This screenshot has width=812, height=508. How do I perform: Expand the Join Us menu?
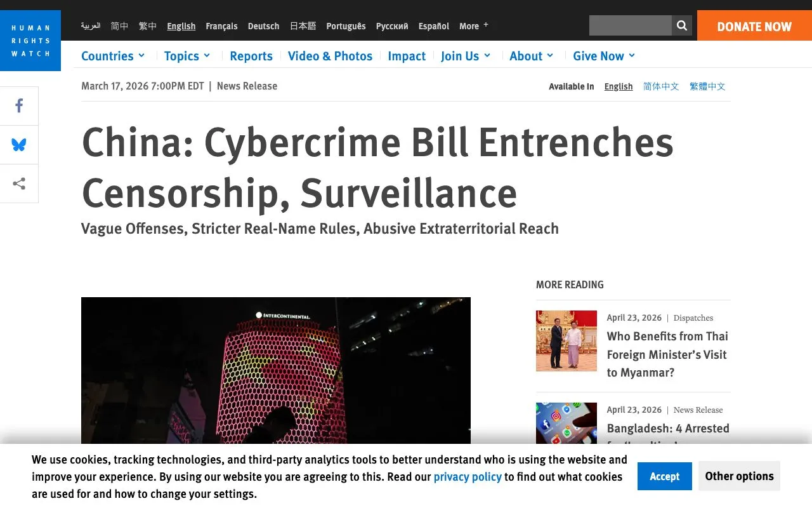coord(466,56)
